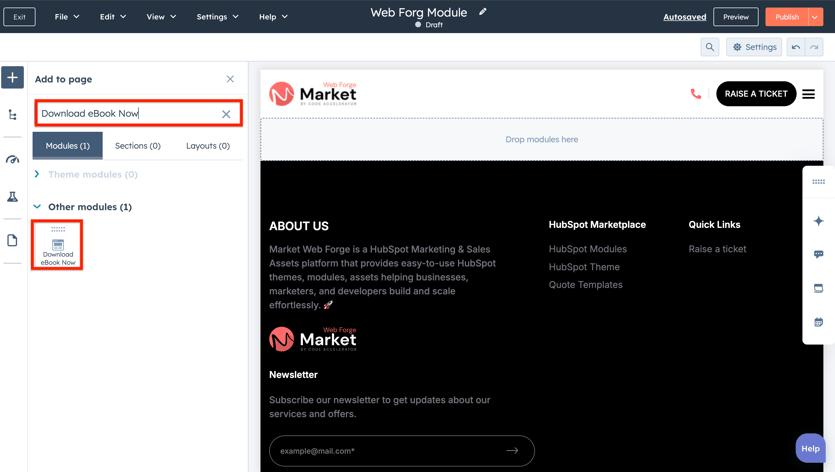The width and height of the screenshot is (835, 472).
Task: Collapse the Other modules group
Action: click(x=38, y=207)
